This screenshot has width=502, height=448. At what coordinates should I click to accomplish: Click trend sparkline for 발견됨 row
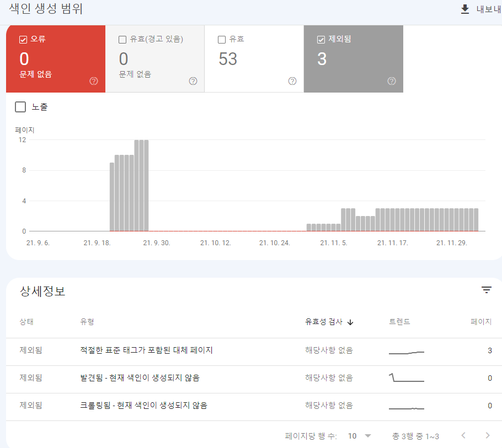[407, 377]
